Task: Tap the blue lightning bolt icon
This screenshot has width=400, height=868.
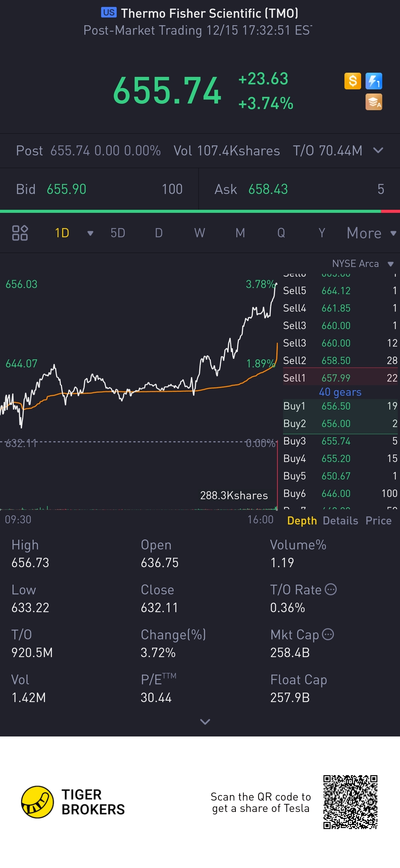Action: pos(374,81)
